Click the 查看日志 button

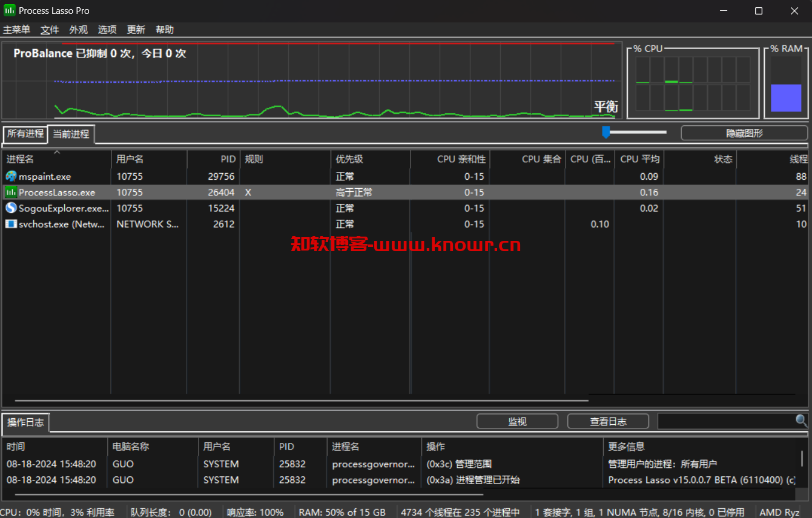(x=608, y=422)
